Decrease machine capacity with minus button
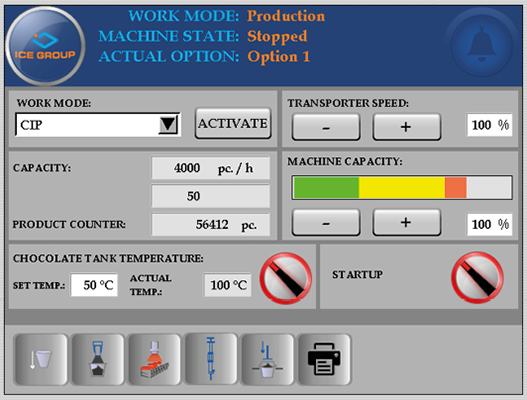Viewport: 527px width, 400px height. (326, 222)
